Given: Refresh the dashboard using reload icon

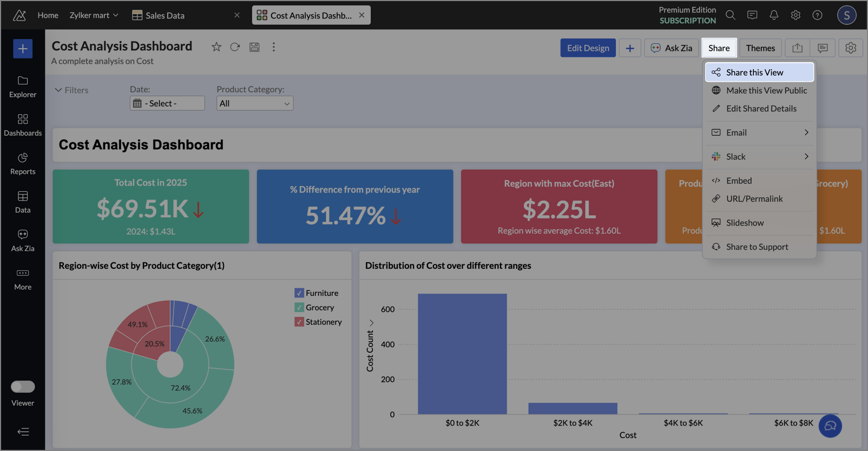Looking at the screenshot, I should [235, 47].
